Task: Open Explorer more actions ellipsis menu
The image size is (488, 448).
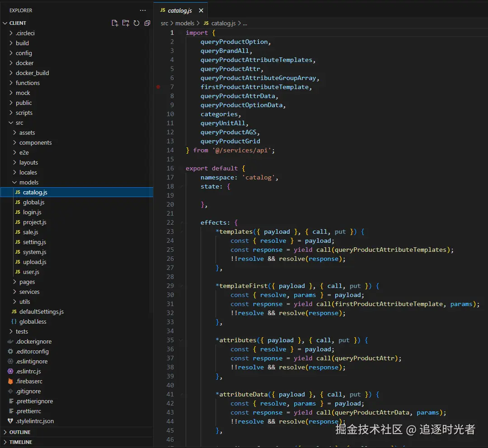Action: tap(143, 10)
